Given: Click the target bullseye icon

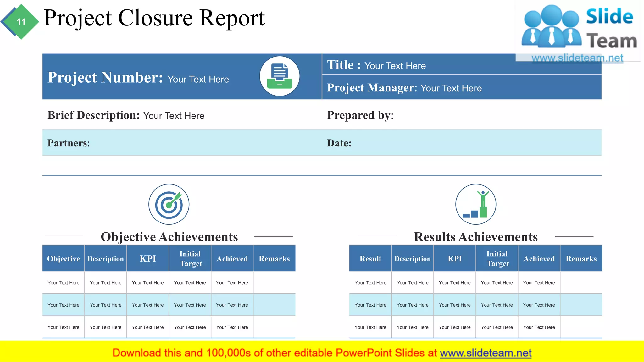Looking at the screenshot, I should pos(169,204).
